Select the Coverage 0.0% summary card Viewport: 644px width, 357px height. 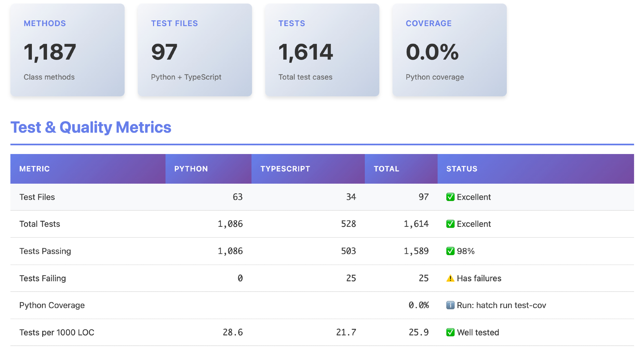click(450, 50)
